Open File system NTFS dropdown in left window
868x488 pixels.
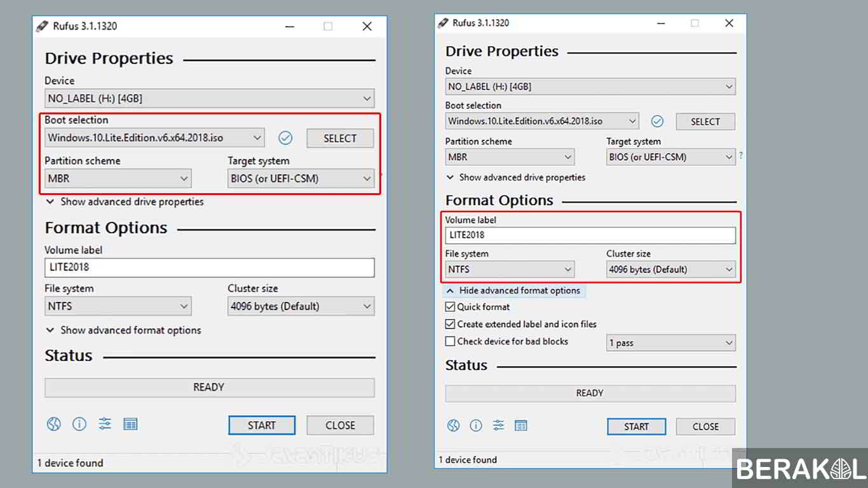[118, 306]
